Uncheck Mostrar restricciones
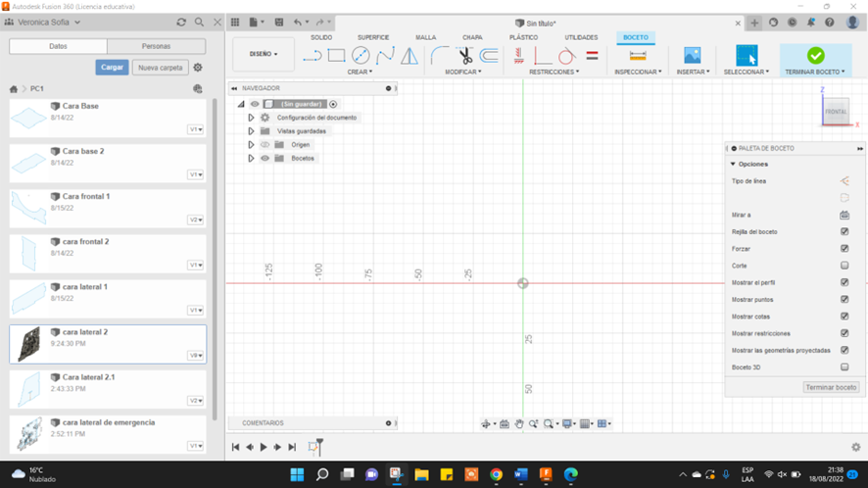Screen dimensions: 868x488 (x=844, y=333)
